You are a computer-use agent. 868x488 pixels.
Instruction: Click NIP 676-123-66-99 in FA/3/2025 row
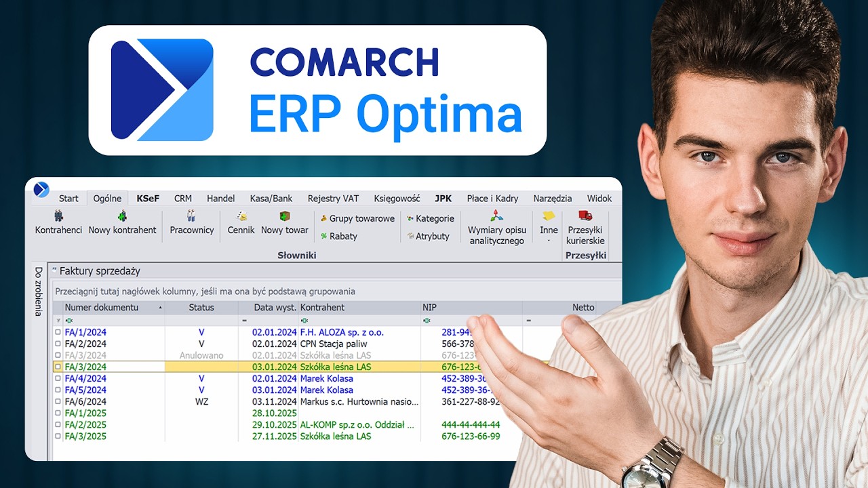point(471,436)
